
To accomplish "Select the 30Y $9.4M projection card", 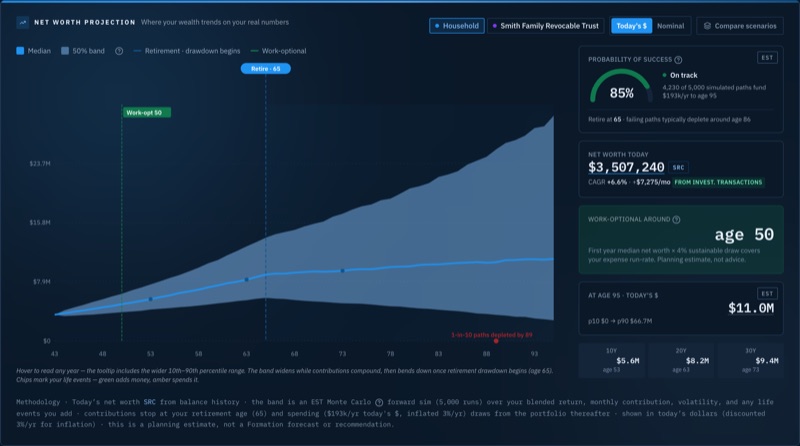I will (751, 360).
